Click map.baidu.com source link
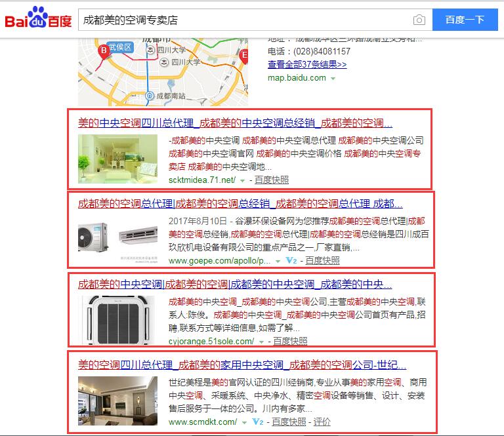The height and width of the screenshot is (436, 504). pos(297,78)
